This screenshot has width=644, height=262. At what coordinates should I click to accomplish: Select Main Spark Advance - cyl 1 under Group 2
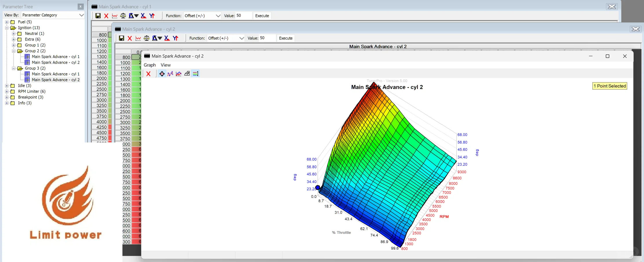pos(56,57)
